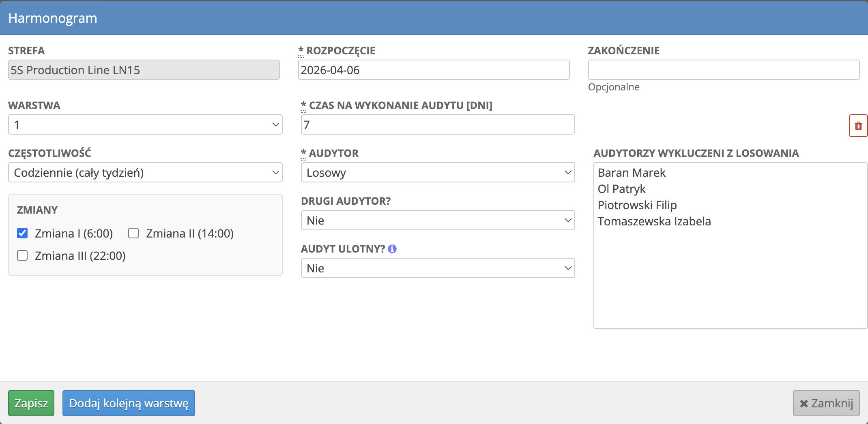
Task: Open the Drugi audytor dropdown
Action: pos(438,220)
